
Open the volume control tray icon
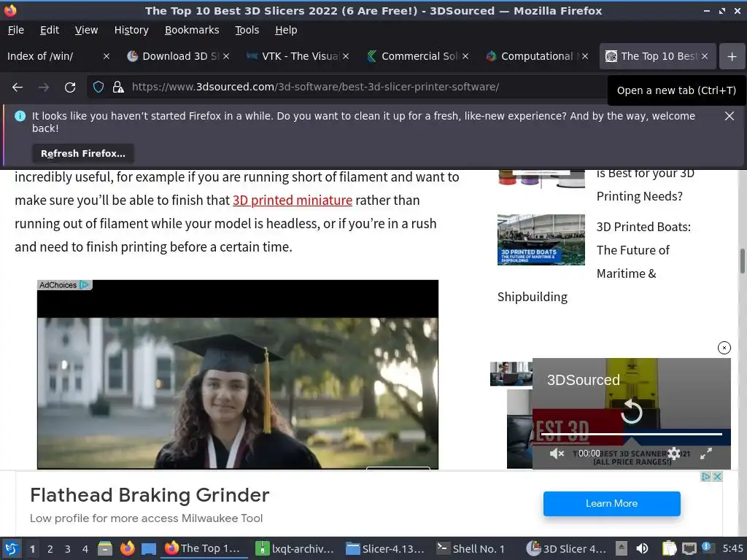click(642, 548)
